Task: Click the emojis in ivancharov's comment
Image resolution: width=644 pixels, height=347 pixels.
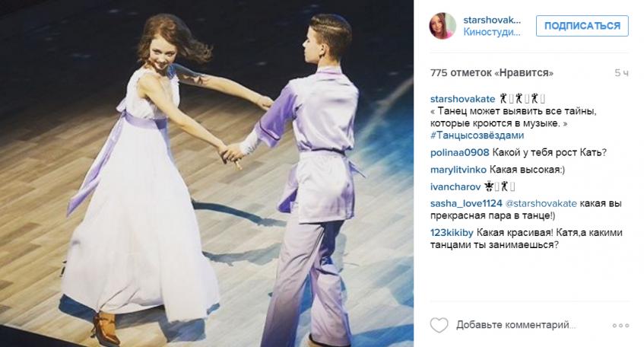Action: coord(499,186)
